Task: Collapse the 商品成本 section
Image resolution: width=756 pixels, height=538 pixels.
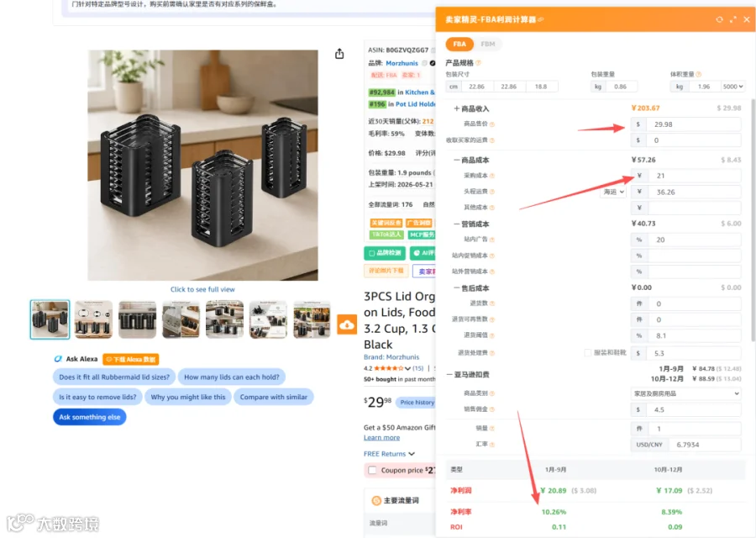Action: tap(457, 160)
